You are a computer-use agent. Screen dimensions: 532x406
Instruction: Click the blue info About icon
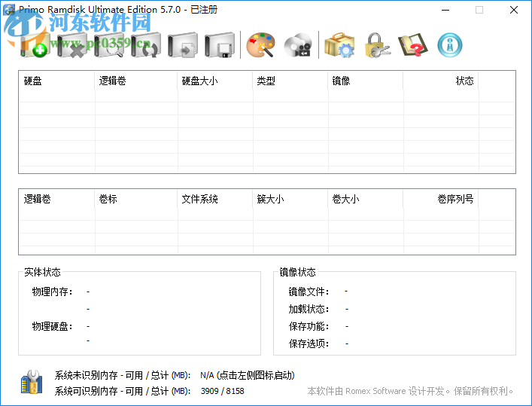tap(450, 45)
